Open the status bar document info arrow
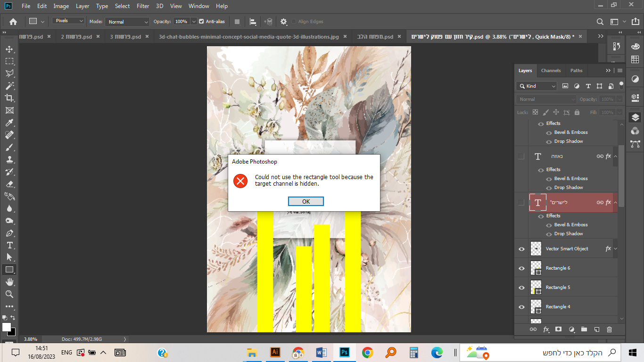 tap(125, 339)
